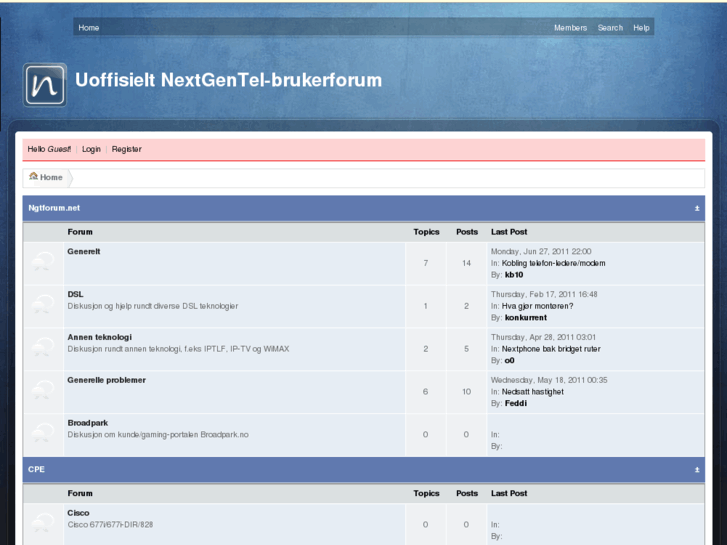727x545 pixels.
Task: Open the Generelt forum
Action: 84,251
